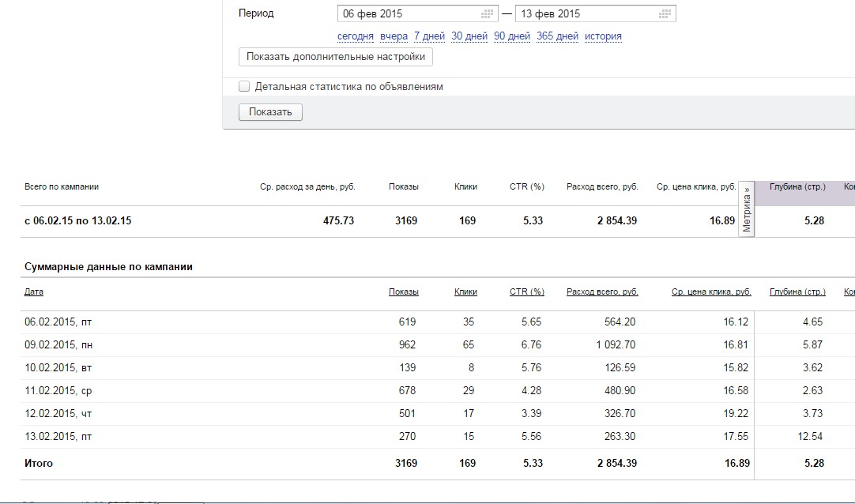Open the история period link
Screen dimensions: 855x504
[x=603, y=36]
